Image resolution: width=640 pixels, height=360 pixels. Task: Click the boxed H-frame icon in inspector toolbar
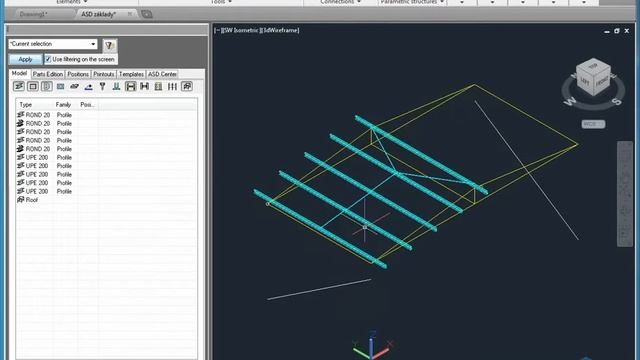pyautogui.click(x=131, y=86)
